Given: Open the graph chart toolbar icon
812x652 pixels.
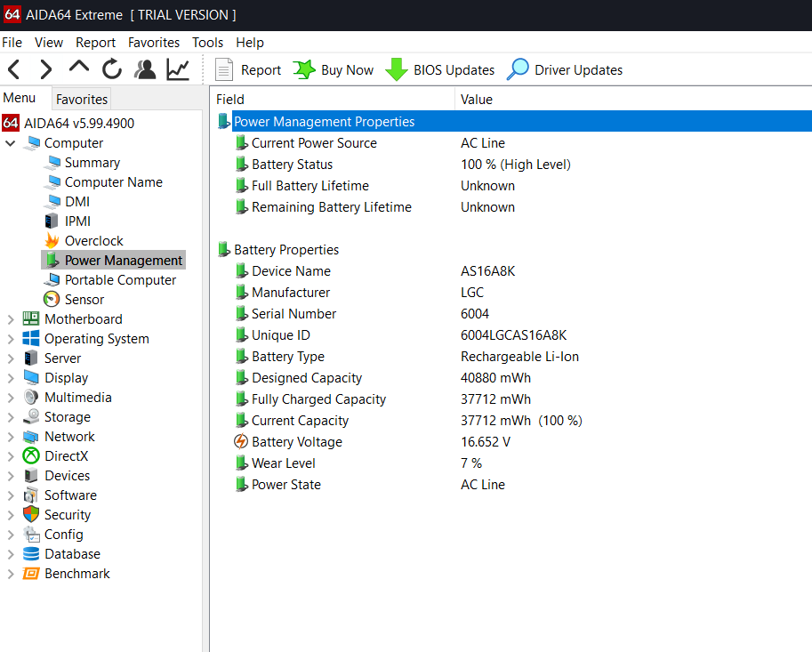Looking at the screenshot, I should click(x=179, y=69).
